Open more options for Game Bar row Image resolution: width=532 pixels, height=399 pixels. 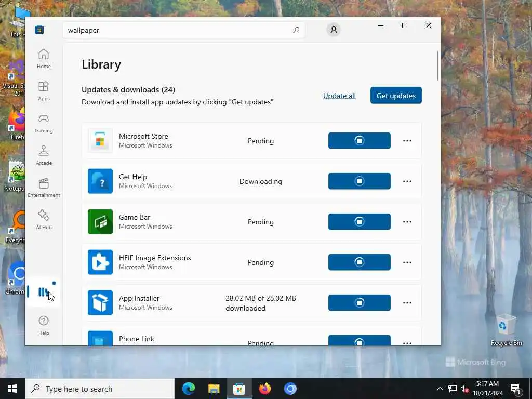pos(407,222)
